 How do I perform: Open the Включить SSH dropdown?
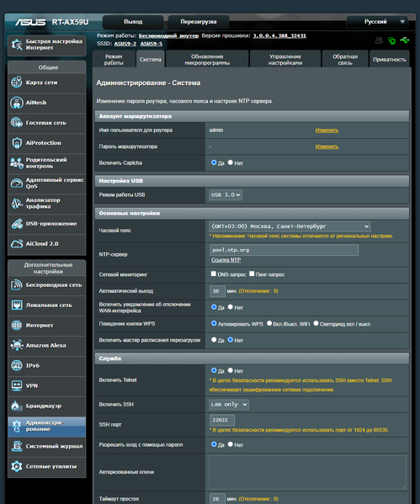point(229,405)
